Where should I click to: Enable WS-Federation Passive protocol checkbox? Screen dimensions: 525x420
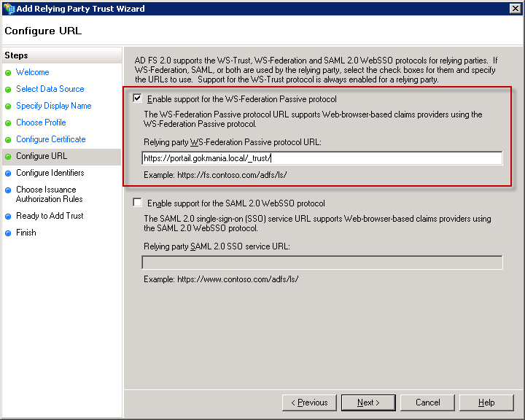coord(137,98)
